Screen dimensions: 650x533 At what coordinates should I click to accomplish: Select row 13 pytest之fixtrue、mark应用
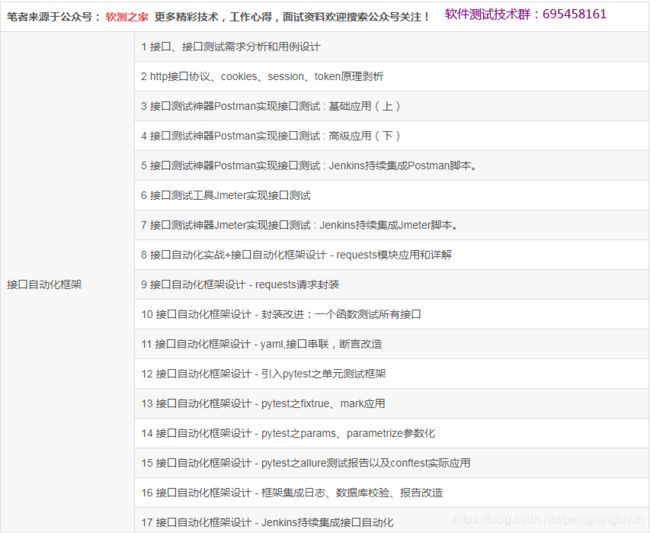tap(392, 403)
